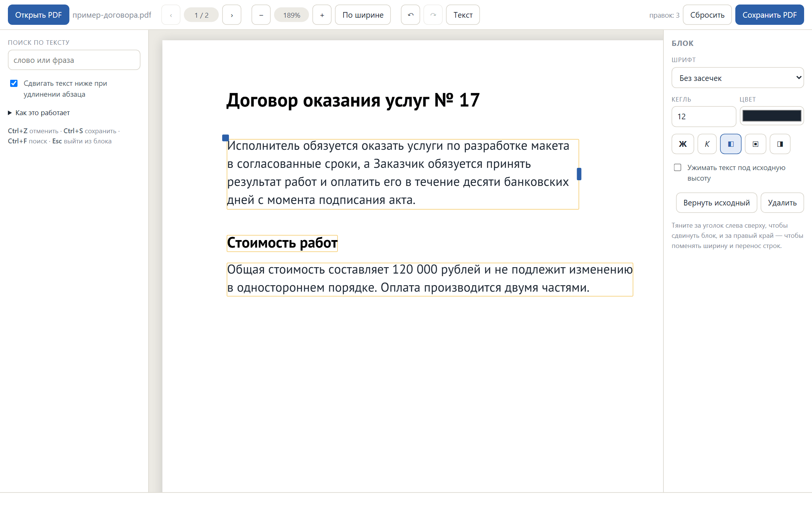The height and width of the screenshot is (508, 812).
Task: Click 'Сохранить PDF' button
Action: (769, 15)
